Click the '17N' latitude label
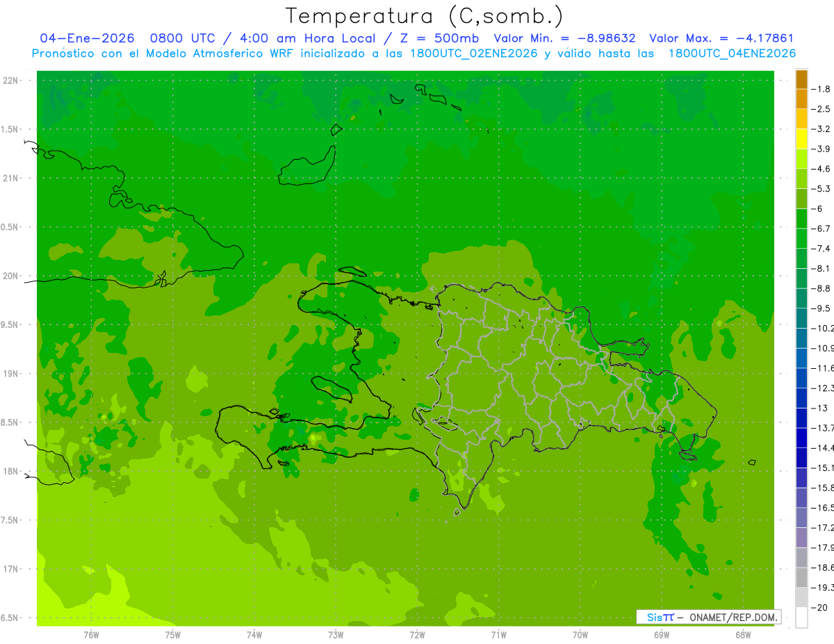The width and height of the screenshot is (834, 644). tap(11, 569)
